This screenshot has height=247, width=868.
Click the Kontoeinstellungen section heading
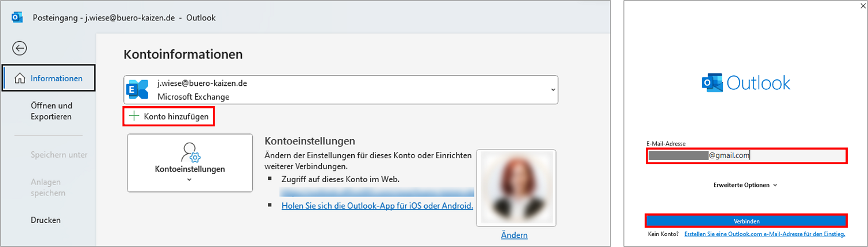310,141
